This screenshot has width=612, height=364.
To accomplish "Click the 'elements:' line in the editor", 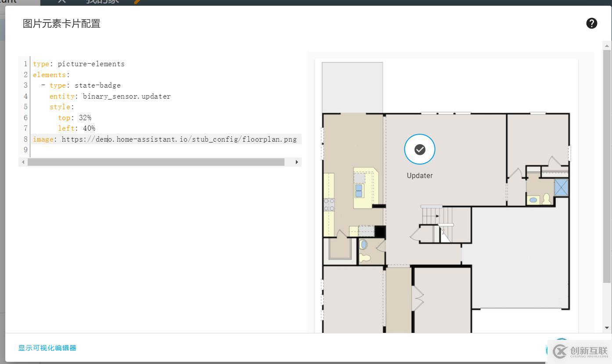I will tap(51, 75).
